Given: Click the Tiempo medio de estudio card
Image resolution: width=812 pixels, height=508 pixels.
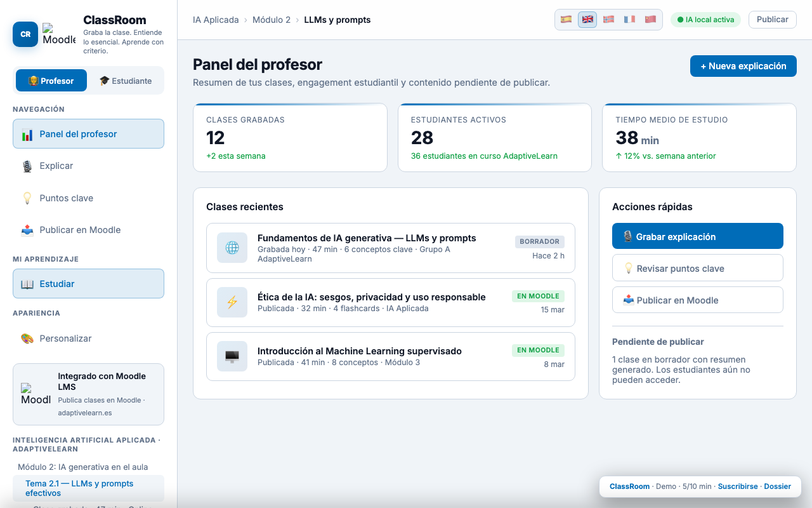Looking at the screenshot, I should point(699,137).
